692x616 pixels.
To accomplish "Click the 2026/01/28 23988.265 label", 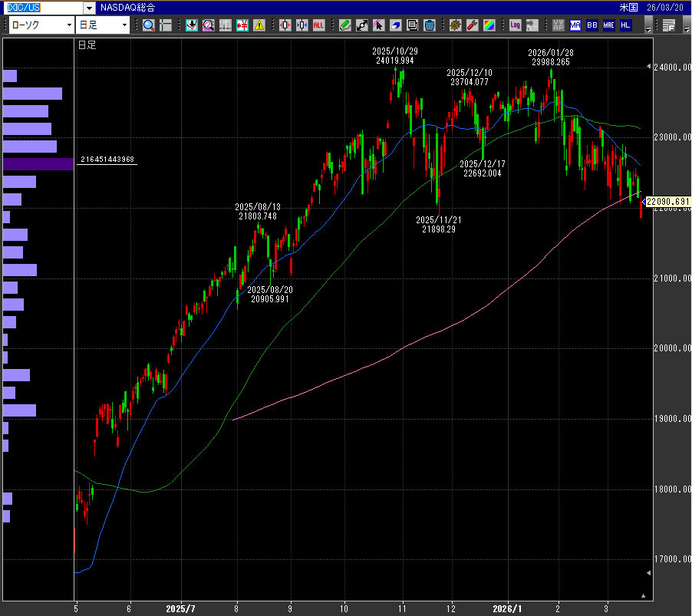I will pyautogui.click(x=551, y=58).
